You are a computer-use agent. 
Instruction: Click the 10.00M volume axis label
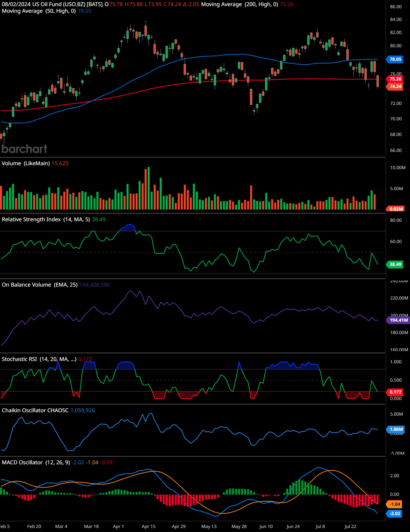(x=398, y=168)
